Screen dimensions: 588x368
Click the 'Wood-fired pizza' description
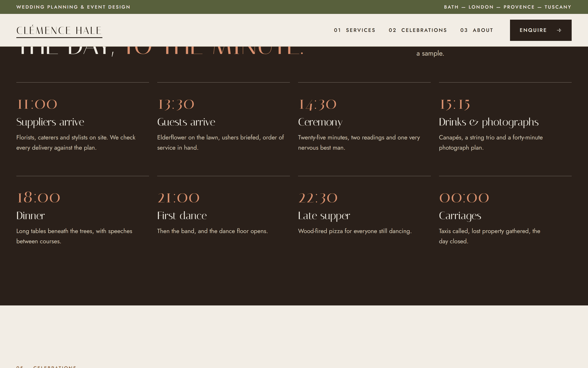click(355, 231)
